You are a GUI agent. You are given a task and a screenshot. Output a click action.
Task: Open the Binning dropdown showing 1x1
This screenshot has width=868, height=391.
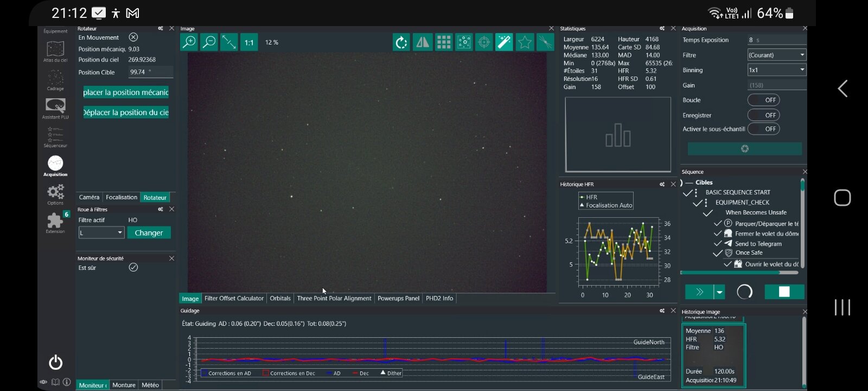pos(777,70)
